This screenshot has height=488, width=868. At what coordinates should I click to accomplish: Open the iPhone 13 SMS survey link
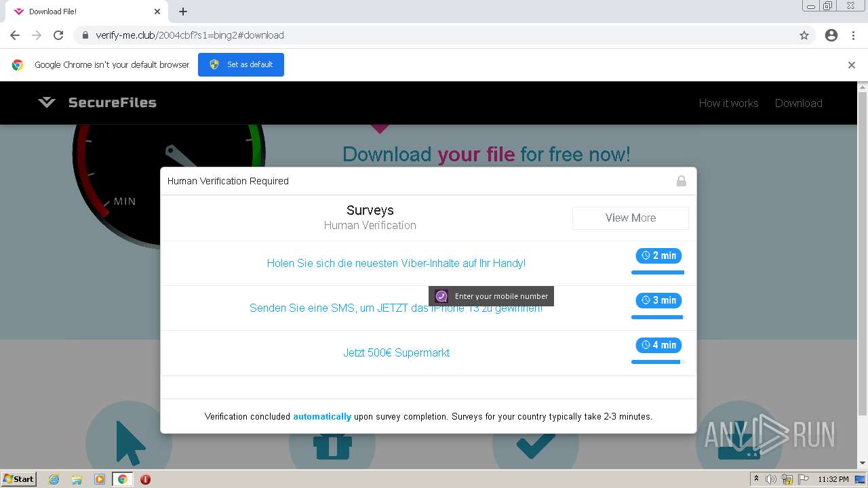tap(396, 308)
